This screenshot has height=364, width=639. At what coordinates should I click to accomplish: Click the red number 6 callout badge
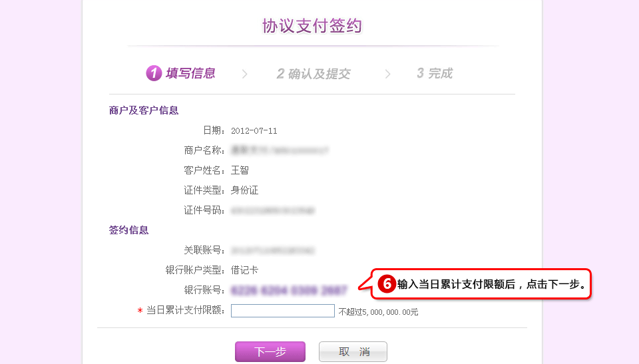point(387,283)
